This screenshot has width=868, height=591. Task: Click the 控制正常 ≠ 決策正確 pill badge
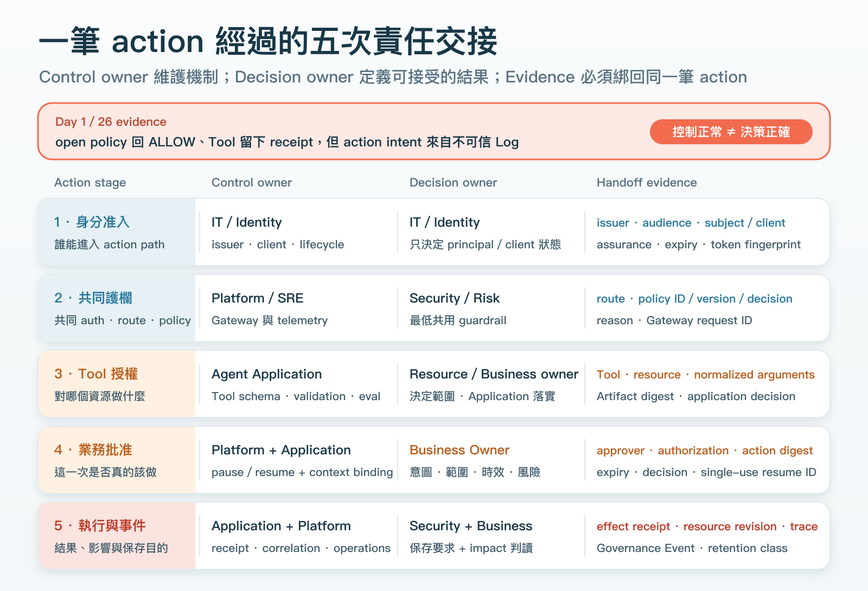click(731, 132)
